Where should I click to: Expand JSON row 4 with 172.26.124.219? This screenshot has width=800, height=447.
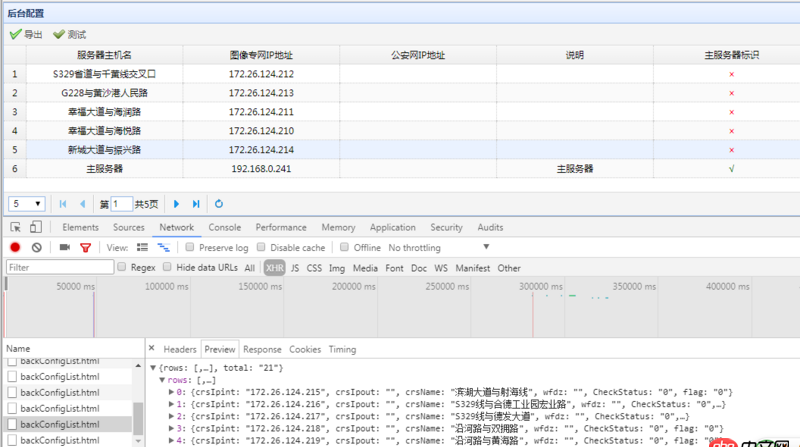(171, 440)
